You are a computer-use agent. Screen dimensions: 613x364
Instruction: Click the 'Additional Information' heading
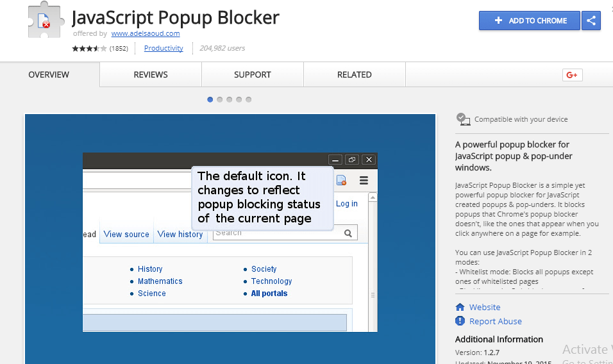coord(499,340)
